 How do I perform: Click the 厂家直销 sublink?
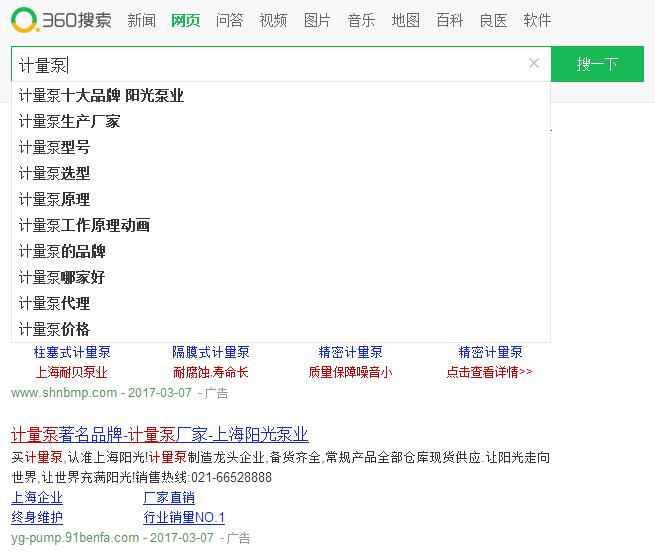pyautogui.click(x=169, y=497)
